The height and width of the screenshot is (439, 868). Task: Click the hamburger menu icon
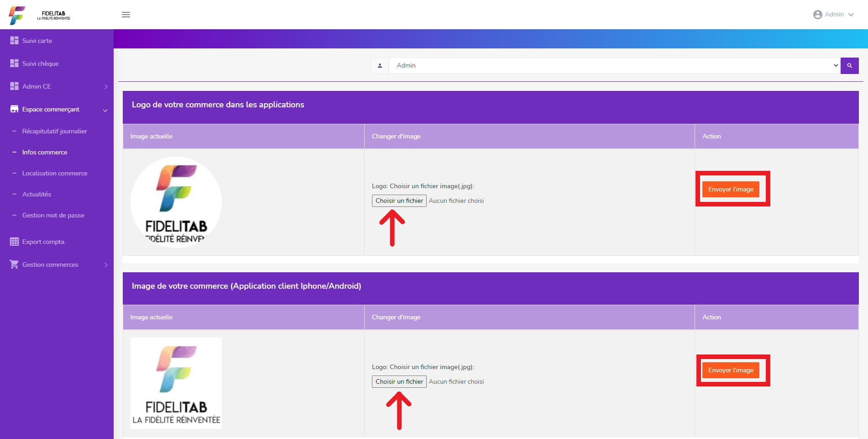pos(126,15)
